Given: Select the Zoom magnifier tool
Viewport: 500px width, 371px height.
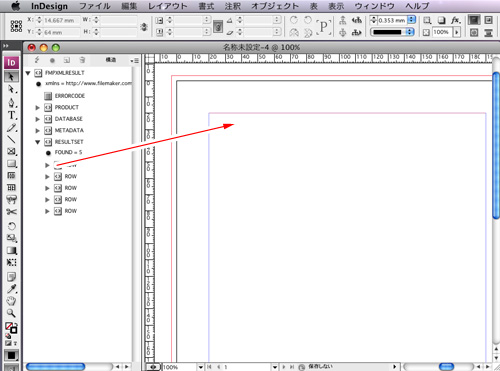Looking at the screenshot, I should [x=11, y=313].
